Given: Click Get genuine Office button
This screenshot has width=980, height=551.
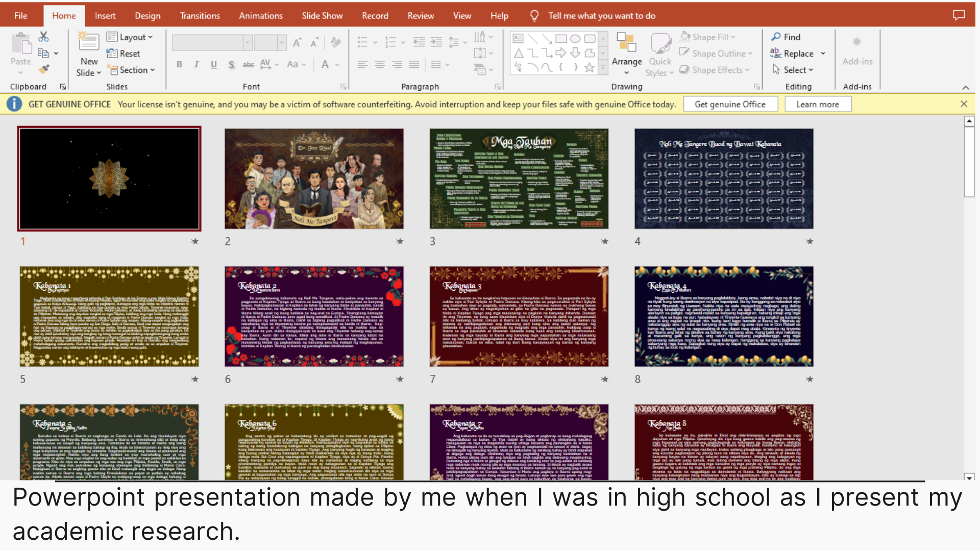Looking at the screenshot, I should [730, 104].
